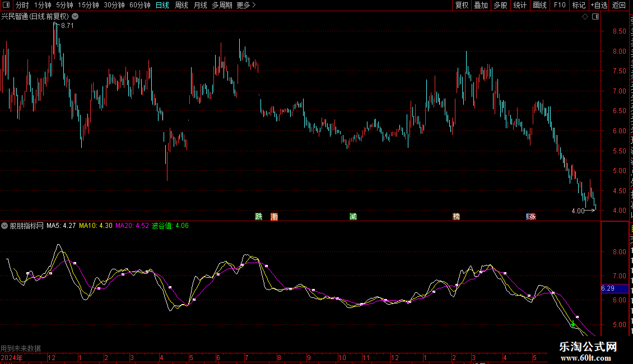Expand the 更多 periods menu
The height and width of the screenshot is (364, 633).
pos(246,5)
